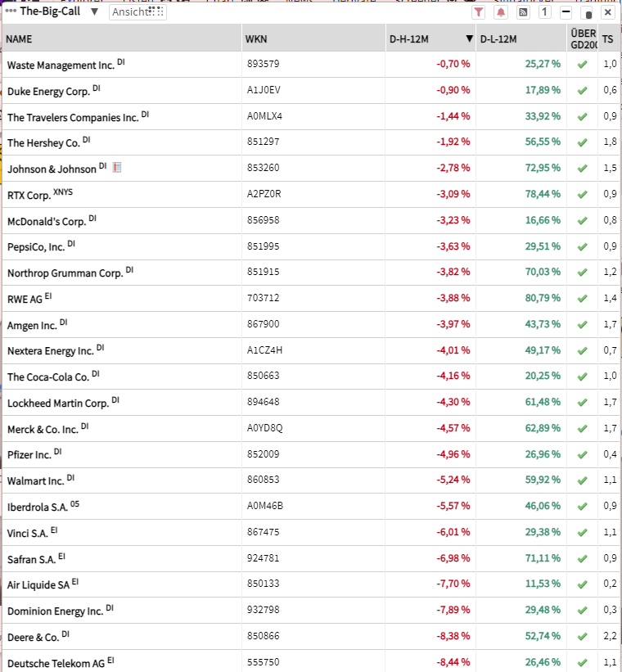Click the green checkmark in Waste Management row
This screenshot has width=622, height=672.
583,64
